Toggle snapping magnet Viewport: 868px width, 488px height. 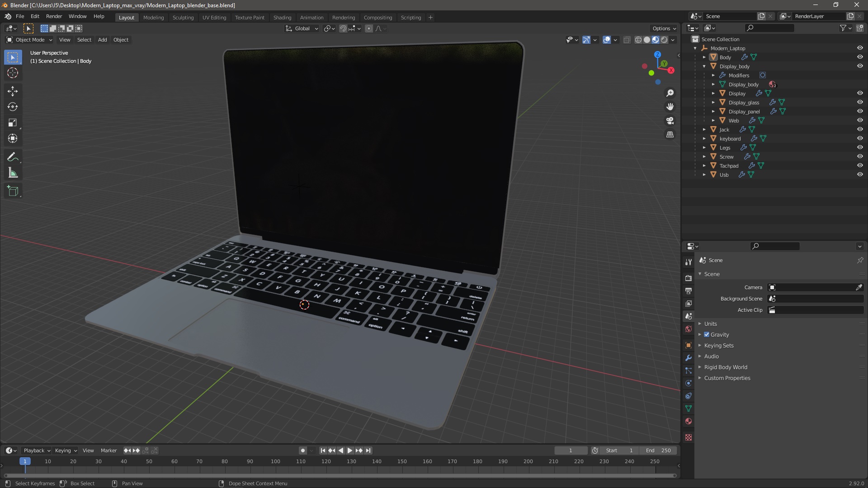[343, 28]
